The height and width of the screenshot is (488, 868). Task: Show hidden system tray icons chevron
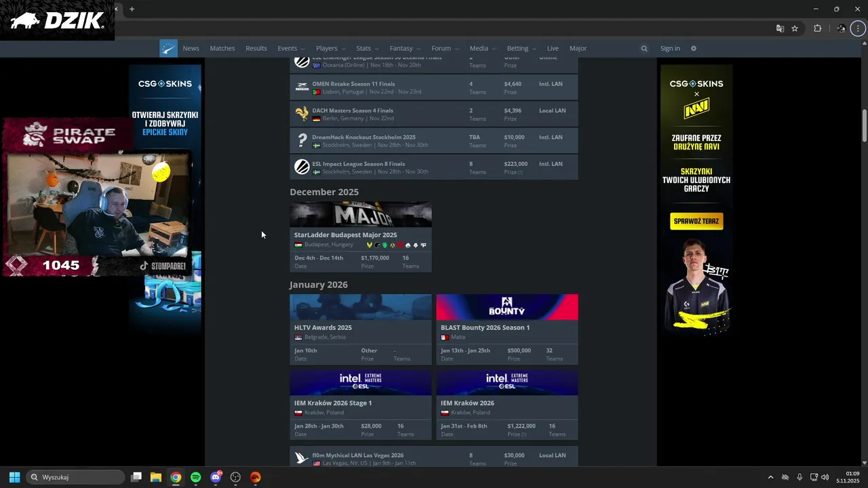(770, 477)
